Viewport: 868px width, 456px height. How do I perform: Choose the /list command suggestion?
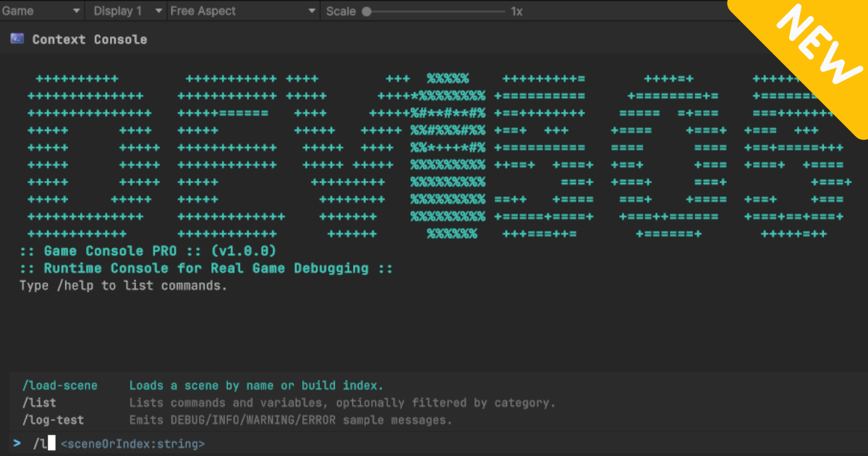click(x=39, y=403)
